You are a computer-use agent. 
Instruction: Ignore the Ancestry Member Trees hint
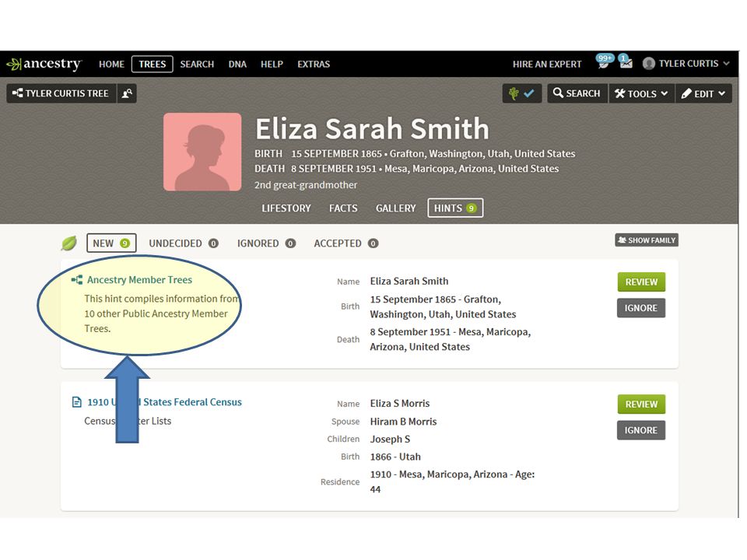tap(641, 308)
